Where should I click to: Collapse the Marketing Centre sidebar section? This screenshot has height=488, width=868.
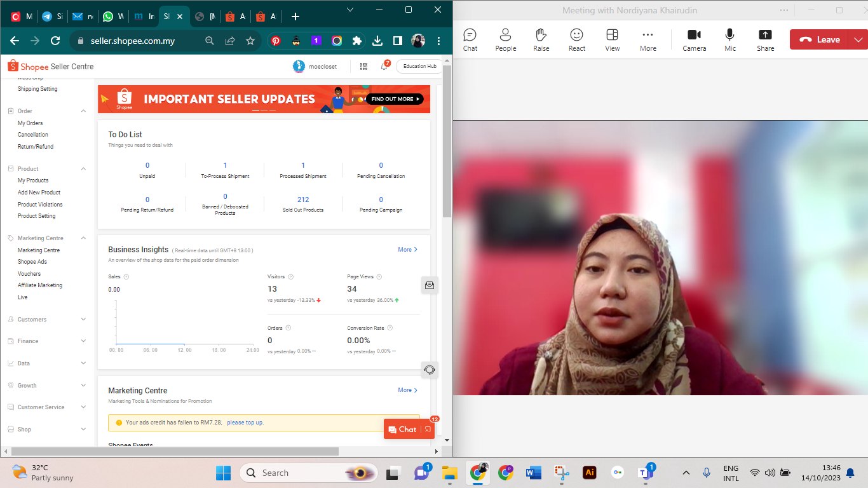(83, 238)
